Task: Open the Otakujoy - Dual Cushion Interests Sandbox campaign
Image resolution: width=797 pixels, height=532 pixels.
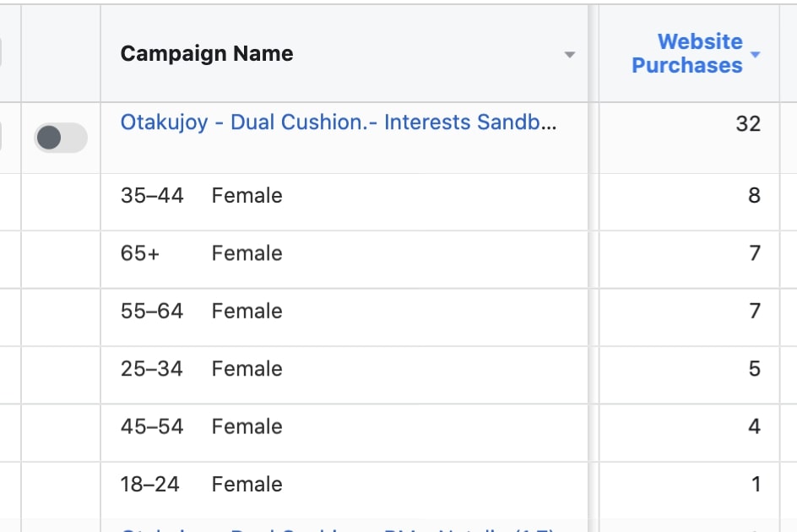Action: point(338,122)
